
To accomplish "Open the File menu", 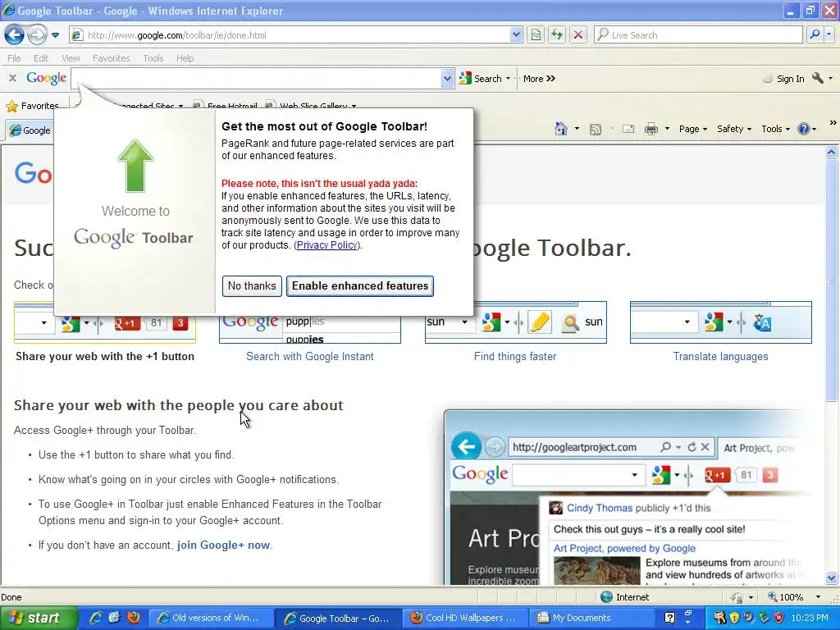I will (15, 58).
